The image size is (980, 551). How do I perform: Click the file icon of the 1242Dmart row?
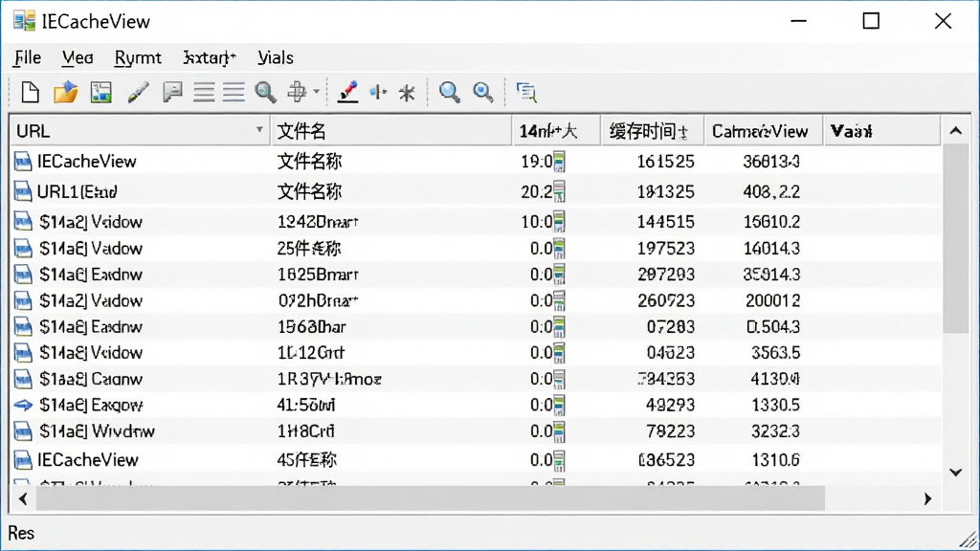click(x=23, y=221)
